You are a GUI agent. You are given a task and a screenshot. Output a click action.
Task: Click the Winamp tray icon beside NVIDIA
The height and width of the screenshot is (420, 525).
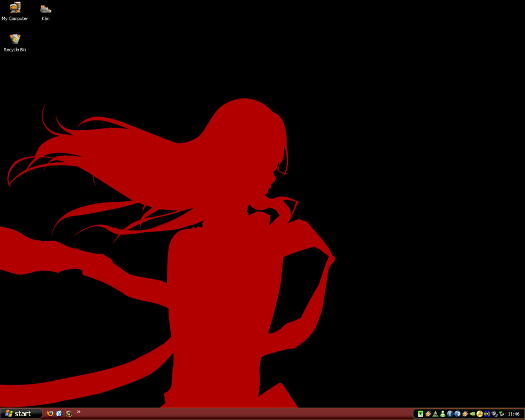click(465, 414)
